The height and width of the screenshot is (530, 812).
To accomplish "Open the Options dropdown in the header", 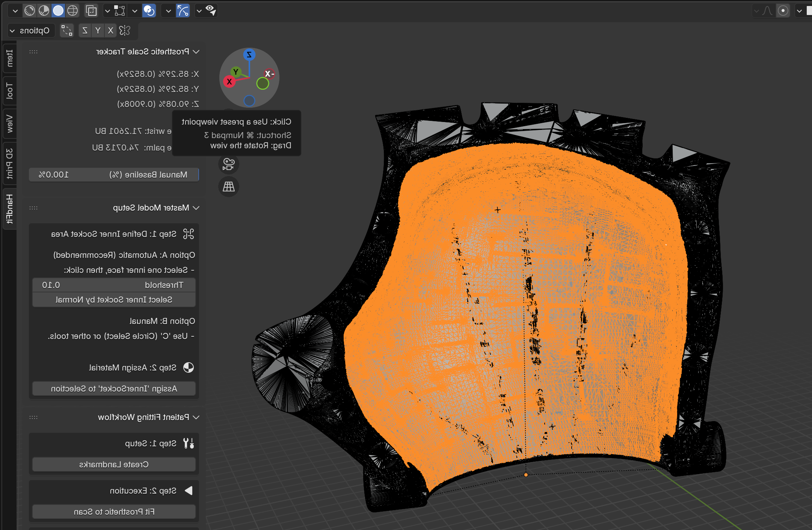I will point(31,30).
